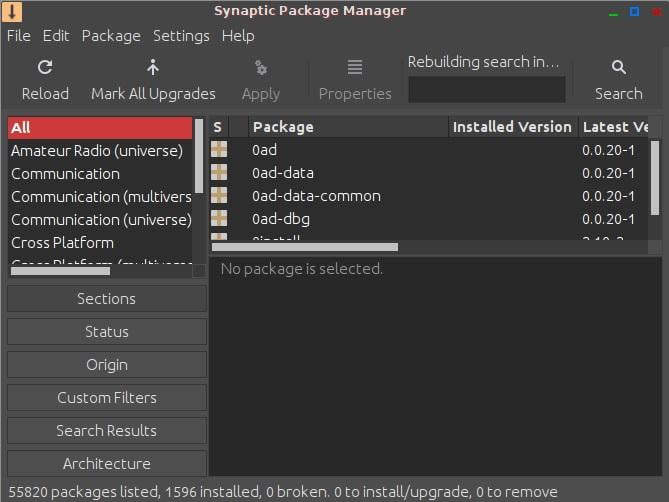Toggle status box of 0ad-dbg package

coord(219,218)
